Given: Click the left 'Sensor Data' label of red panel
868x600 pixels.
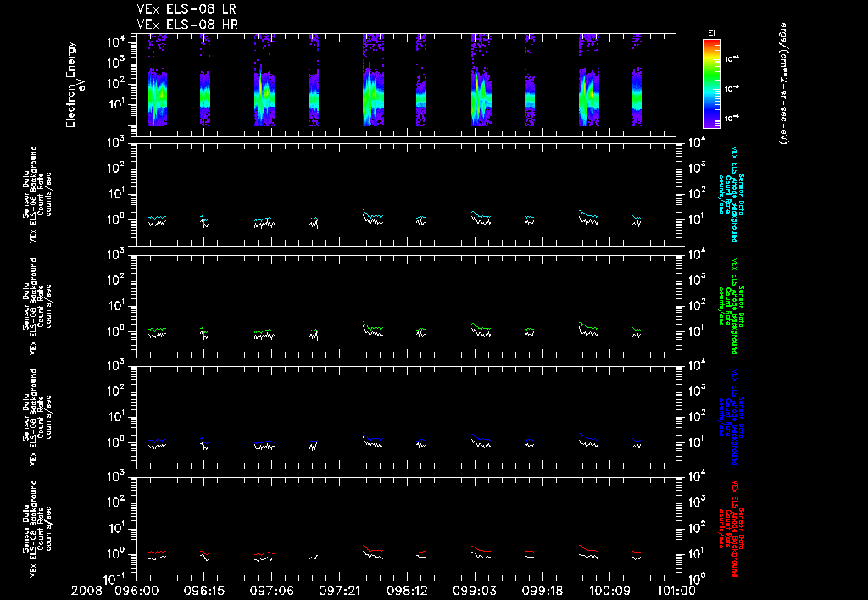Looking at the screenshot, I should point(26,528).
